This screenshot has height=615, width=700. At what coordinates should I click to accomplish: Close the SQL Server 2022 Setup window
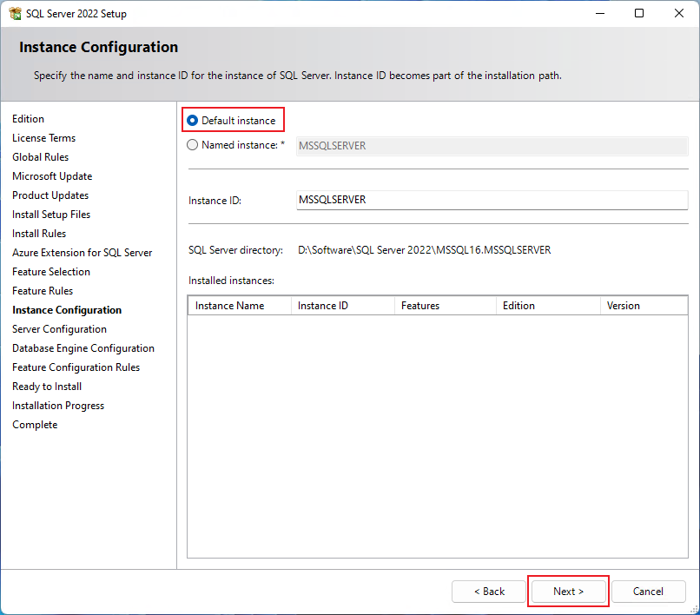[x=679, y=13]
